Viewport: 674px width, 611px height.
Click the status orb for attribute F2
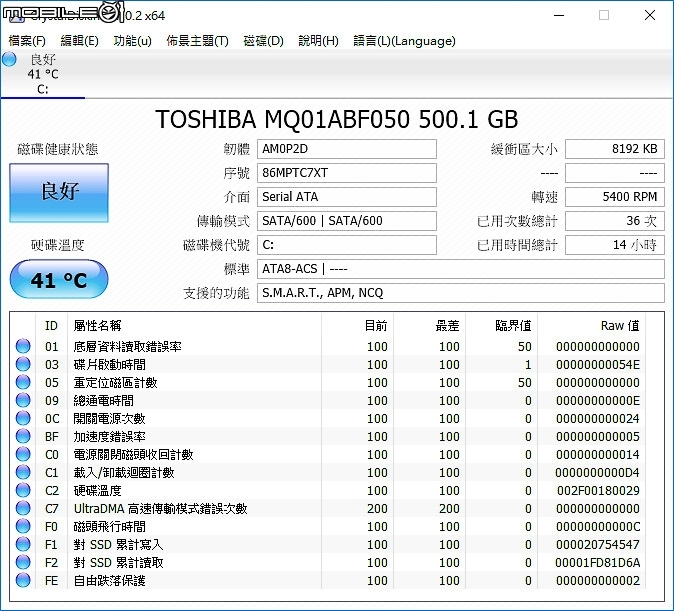(x=23, y=562)
